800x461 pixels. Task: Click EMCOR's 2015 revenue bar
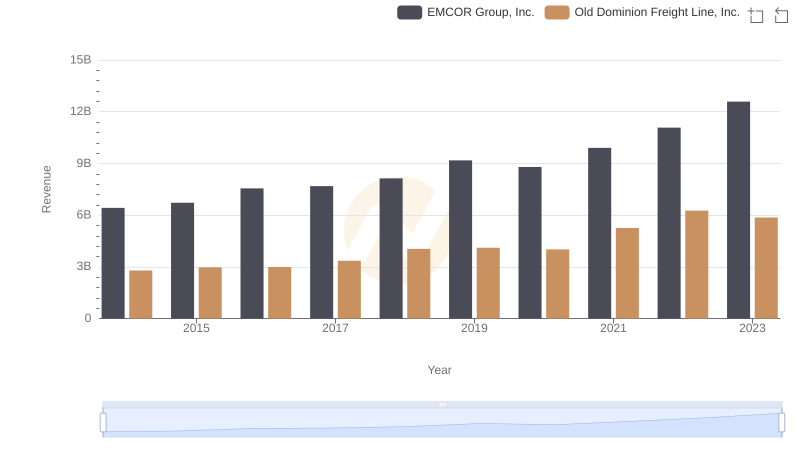coord(182,261)
